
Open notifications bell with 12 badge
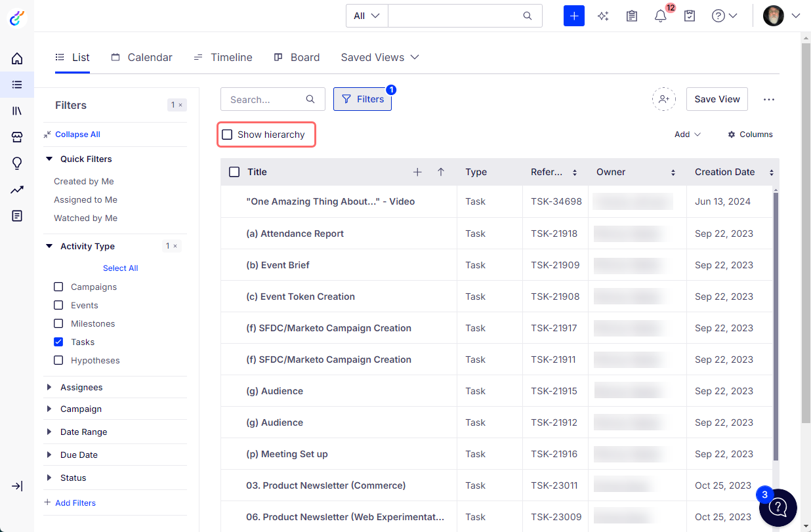[661, 16]
